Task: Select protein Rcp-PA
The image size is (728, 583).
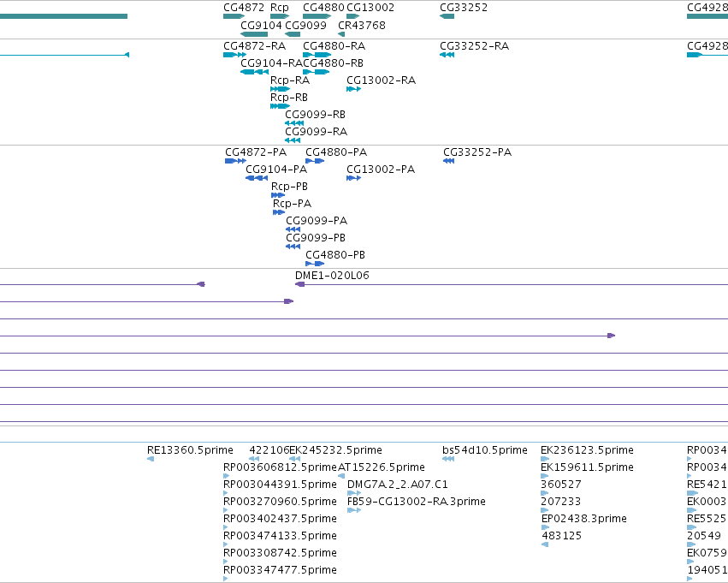Action: coord(279,212)
